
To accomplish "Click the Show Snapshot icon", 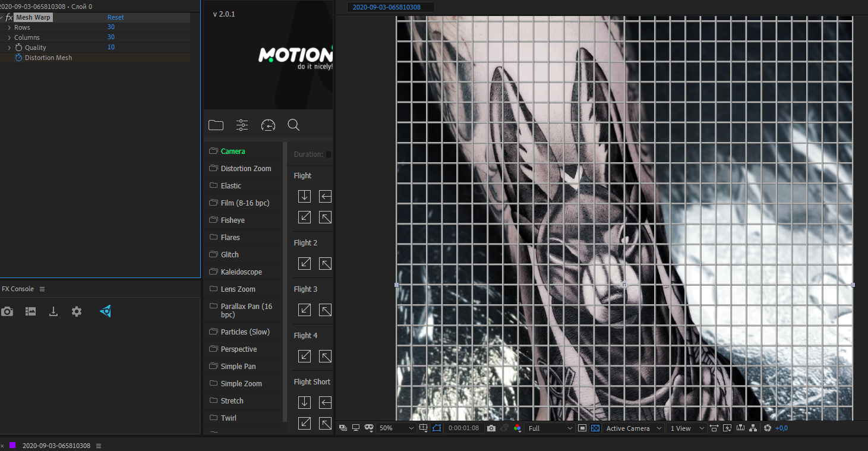I will (504, 428).
